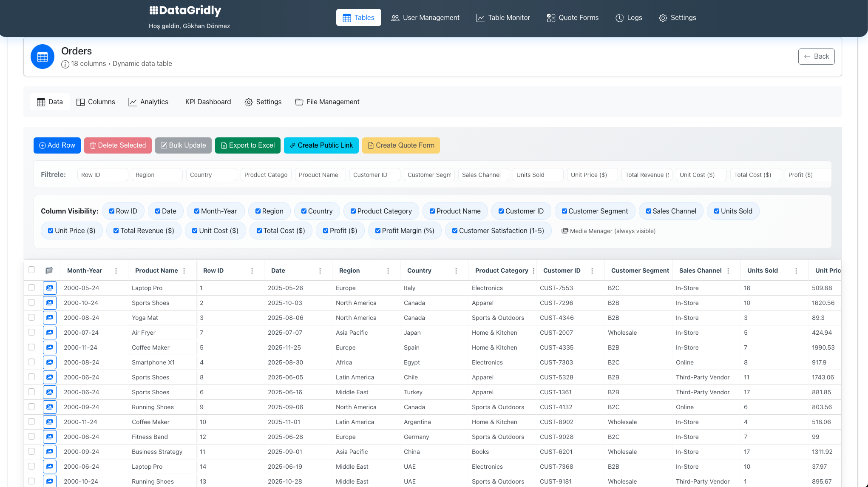This screenshot has width=868, height=487.
Task: Switch to the Columns tab
Action: (x=96, y=102)
